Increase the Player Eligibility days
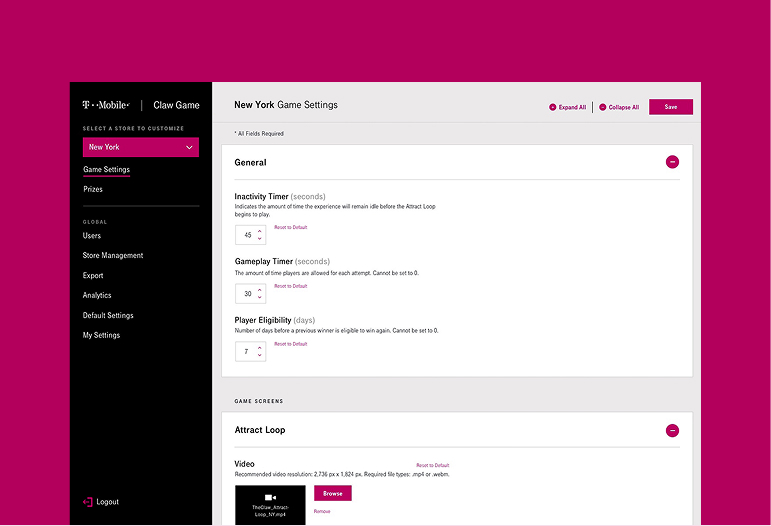 coord(260,348)
